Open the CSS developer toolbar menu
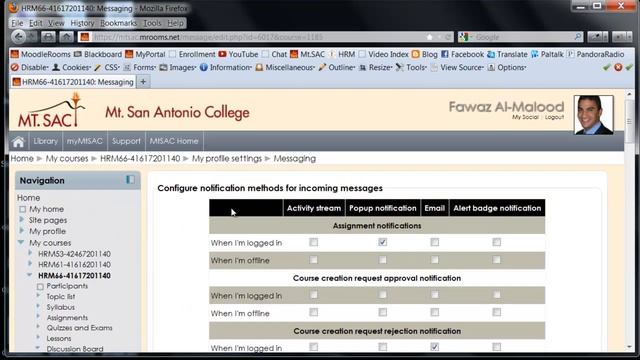The height and width of the screenshot is (360, 640). (x=107, y=67)
